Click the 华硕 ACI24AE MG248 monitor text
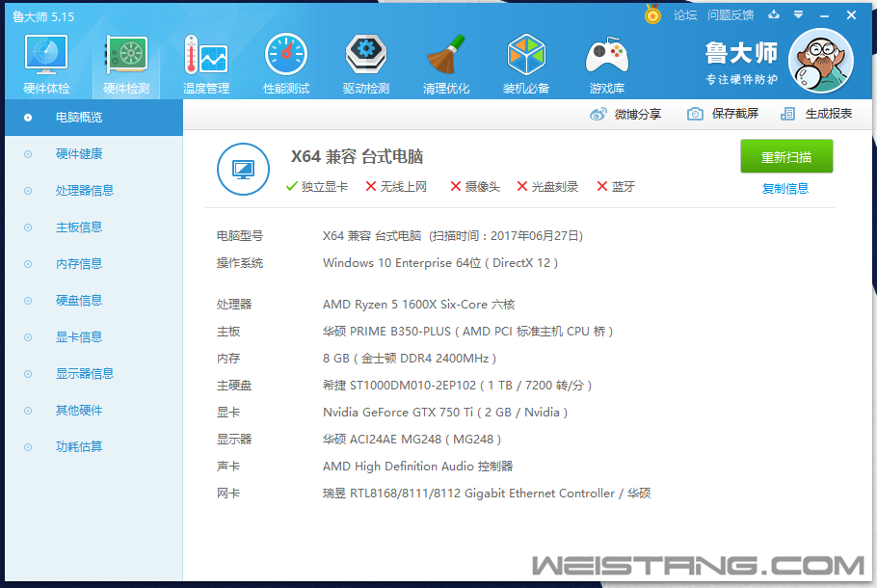Viewport: 877px width, 588px height. tap(412, 440)
